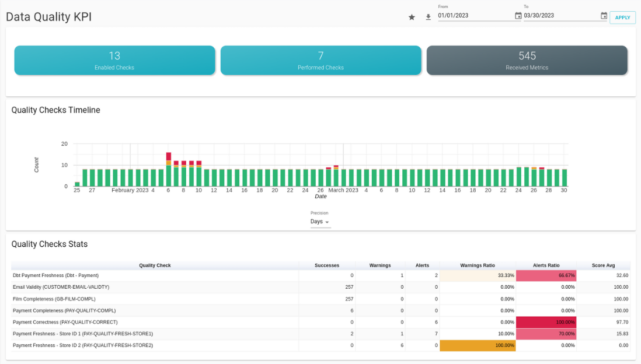Click the From date field 01/01/2023
This screenshot has height=364, width=641.
(x=475, y=16)
